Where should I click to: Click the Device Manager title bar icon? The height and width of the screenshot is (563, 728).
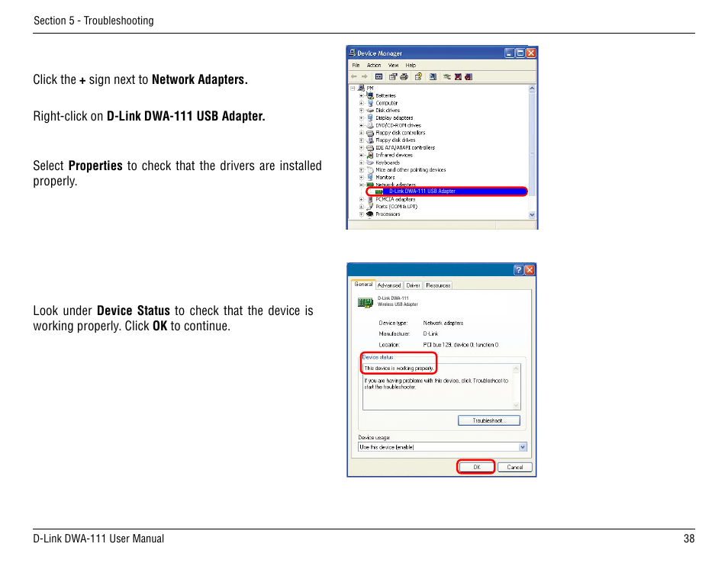tap(353, 53)
